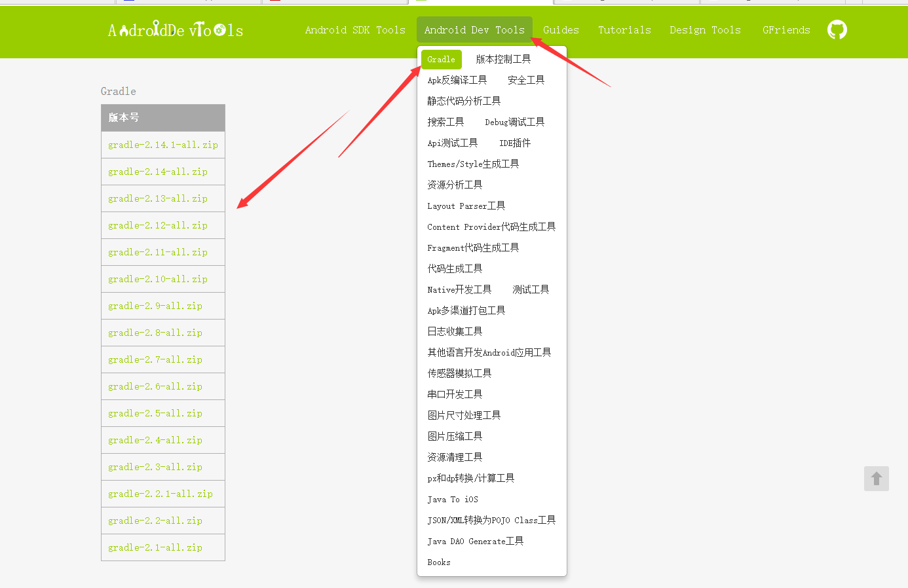Choose JSON/XML转换为POJO Class工具 entry
The image size is (908, 588).
pos(491,521)
